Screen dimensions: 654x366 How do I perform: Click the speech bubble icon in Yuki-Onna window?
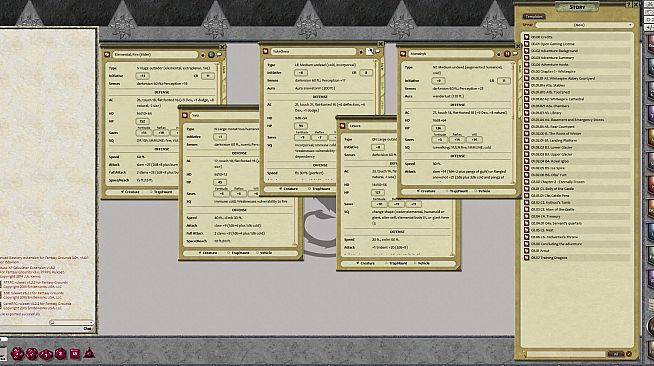(x=377, y=51)
